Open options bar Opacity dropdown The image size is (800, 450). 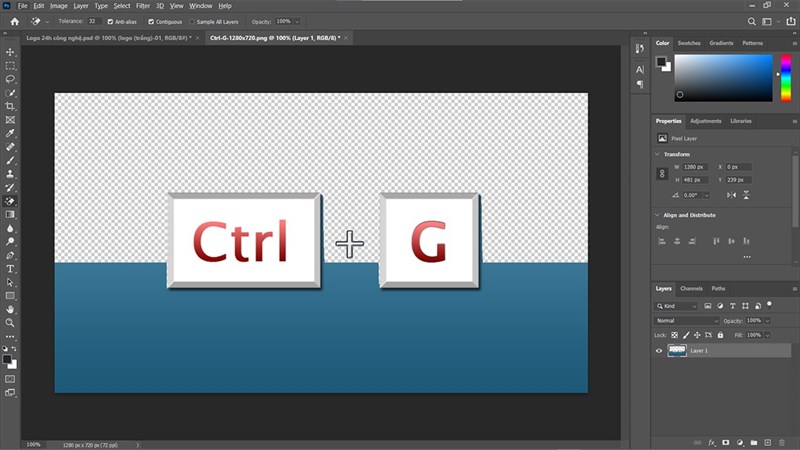coord(297,21)
